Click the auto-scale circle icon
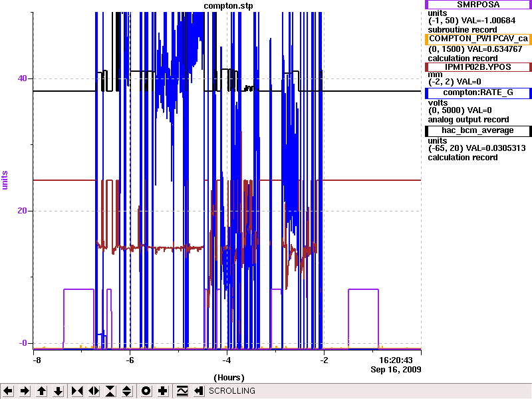Viewport: 532px width, 399px height. tap(146, 391)
